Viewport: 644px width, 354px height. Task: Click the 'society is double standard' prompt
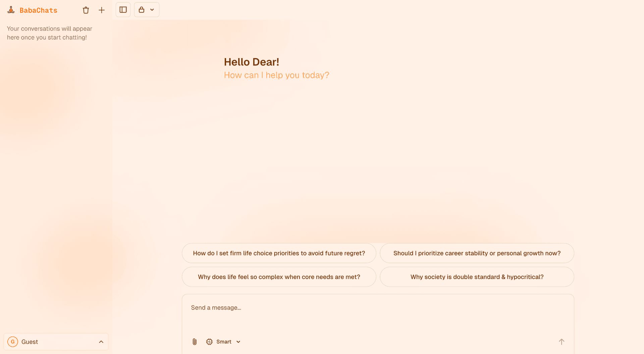(477, 277)
